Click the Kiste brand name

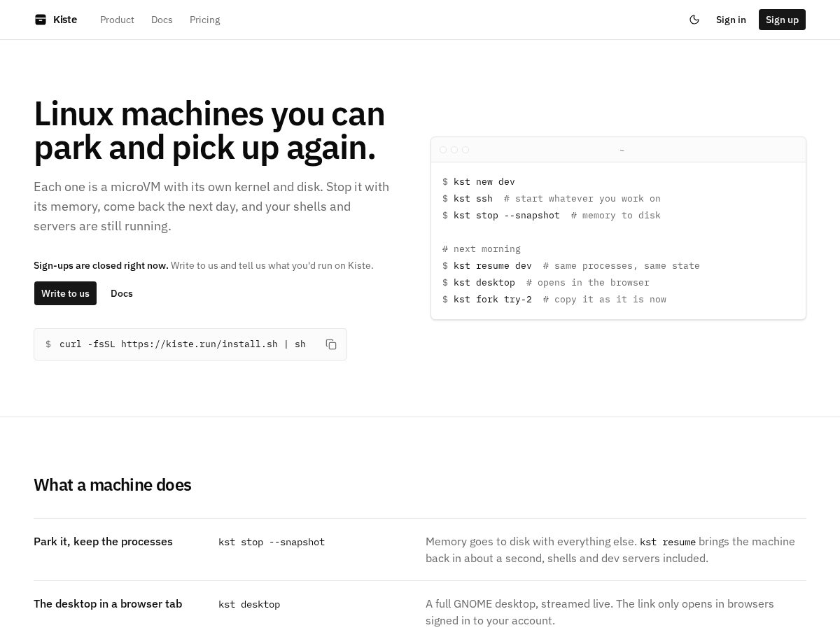[65, 20]
